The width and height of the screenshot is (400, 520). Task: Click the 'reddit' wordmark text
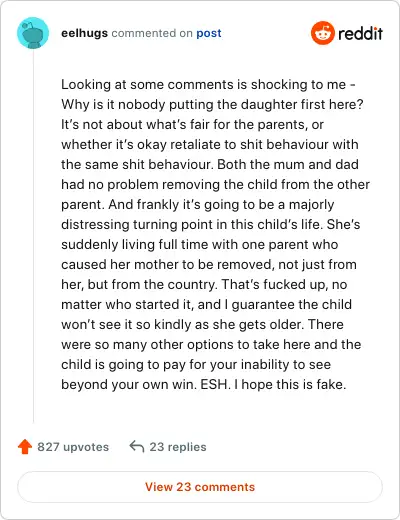(360, 33)
